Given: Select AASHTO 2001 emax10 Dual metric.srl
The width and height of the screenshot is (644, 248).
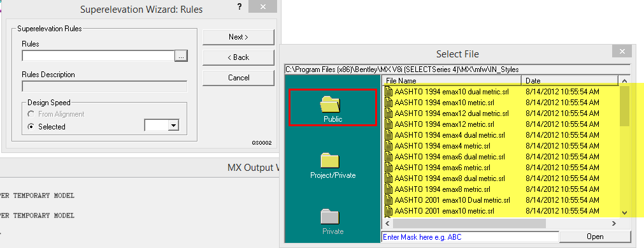Looking at the screenshot, I should pos(452,200).
